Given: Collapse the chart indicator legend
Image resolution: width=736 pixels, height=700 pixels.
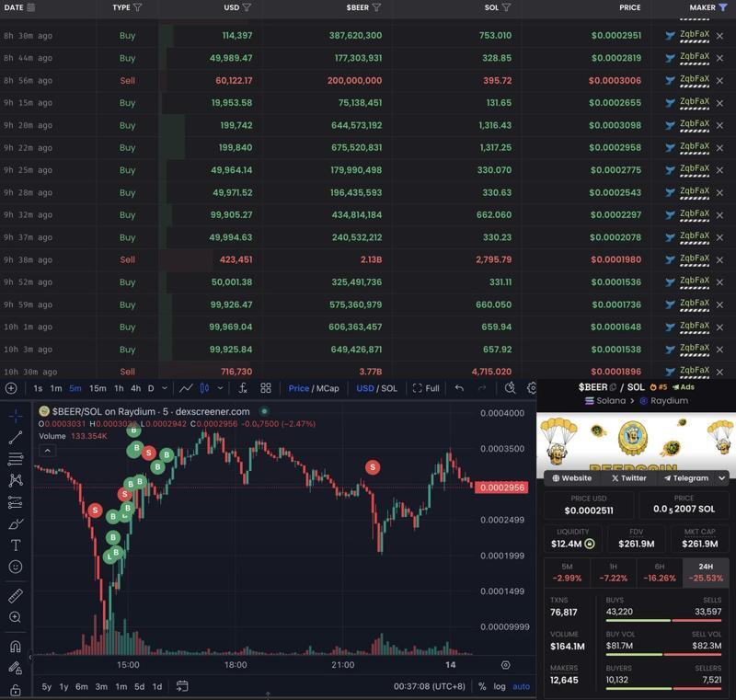Looking at the screenshot, I should 48,451.
